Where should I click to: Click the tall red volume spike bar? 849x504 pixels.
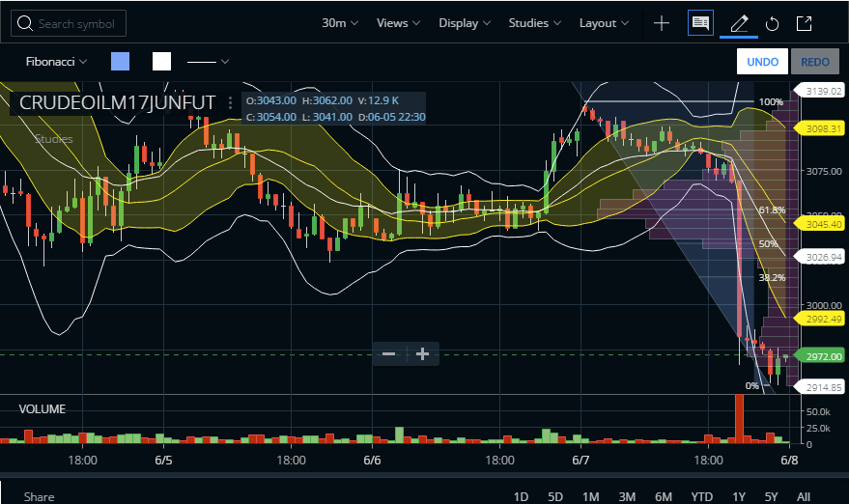[x=739, y=419]
